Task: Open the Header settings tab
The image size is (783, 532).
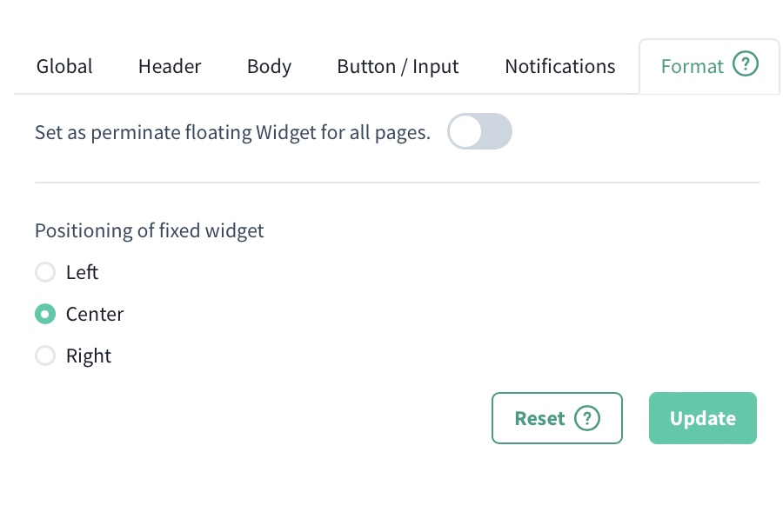Action: coord(169,66)
